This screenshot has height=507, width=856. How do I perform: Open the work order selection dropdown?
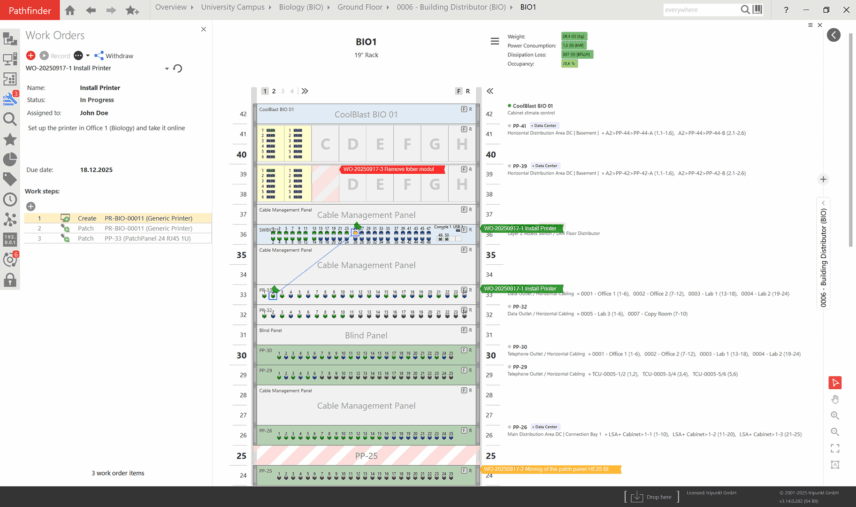[x=167, y=69]
